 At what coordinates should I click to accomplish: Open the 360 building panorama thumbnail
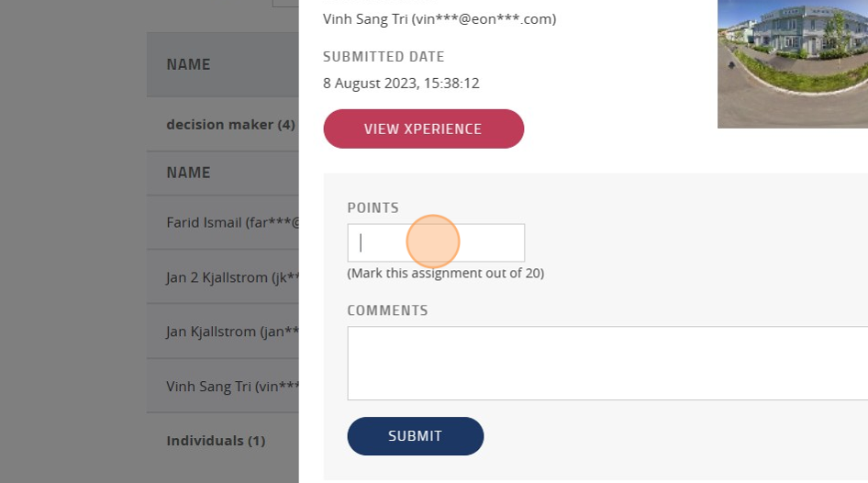tap(792, 63)
